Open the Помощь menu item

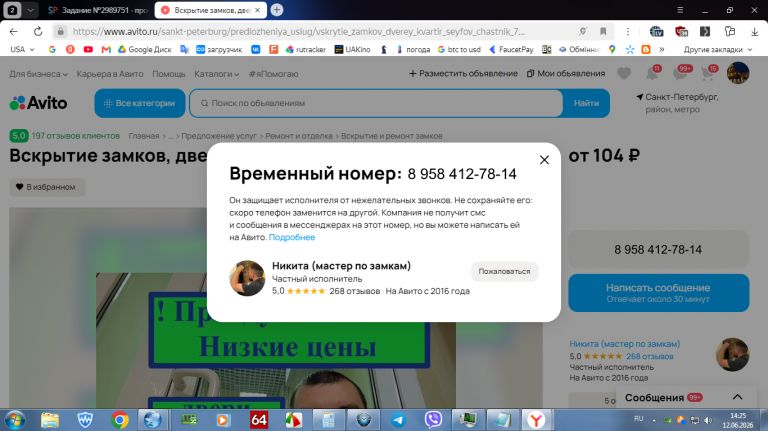pyautogui.click(x=168, y=74)
